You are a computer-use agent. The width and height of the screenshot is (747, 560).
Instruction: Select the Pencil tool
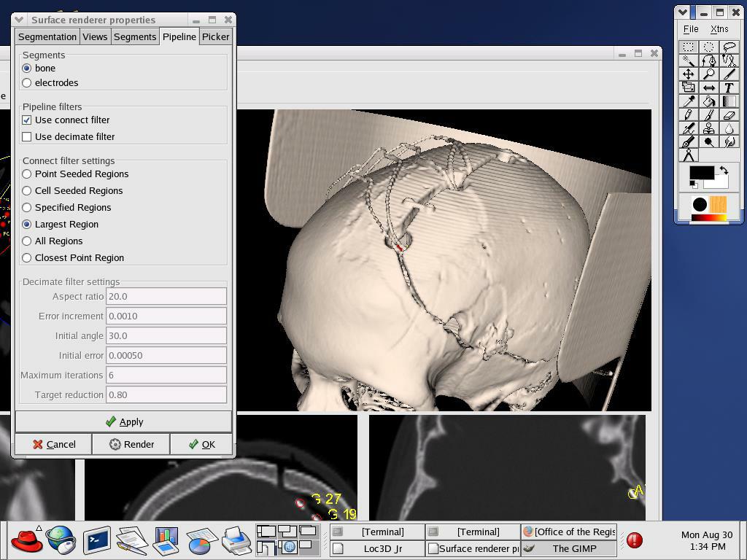[x=689, y=114]
